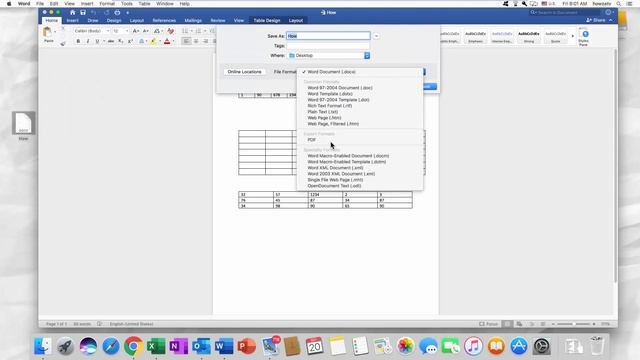Click the Share button

tap(596, 20)
